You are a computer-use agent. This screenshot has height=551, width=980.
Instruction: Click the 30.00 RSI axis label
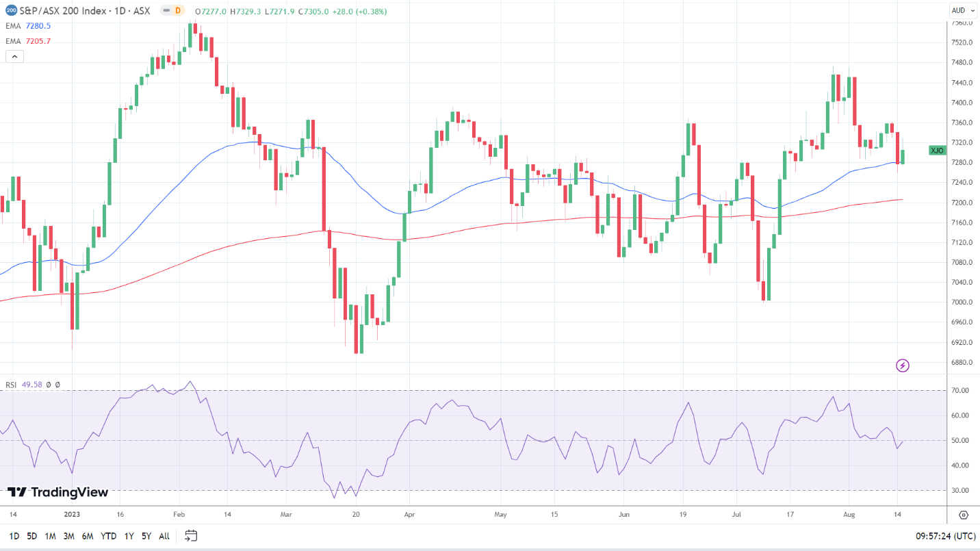tap(960, 491)
